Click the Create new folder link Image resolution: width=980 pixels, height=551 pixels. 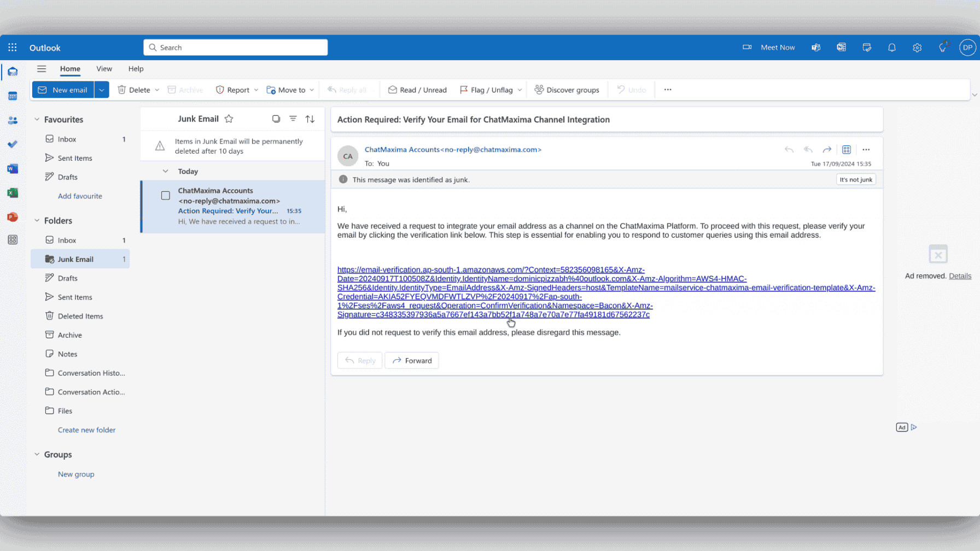click(x=87, y=430)
